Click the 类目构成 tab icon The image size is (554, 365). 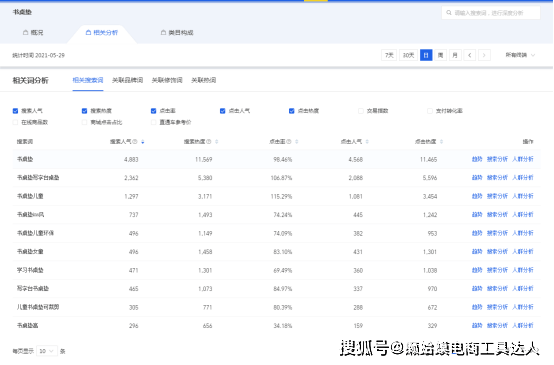click(163, 33)
